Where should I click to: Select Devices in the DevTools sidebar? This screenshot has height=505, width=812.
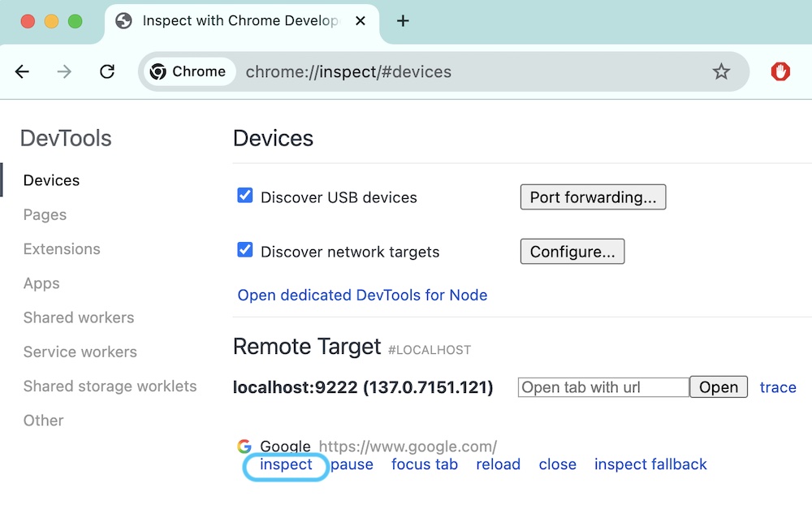tap(51, 180)
